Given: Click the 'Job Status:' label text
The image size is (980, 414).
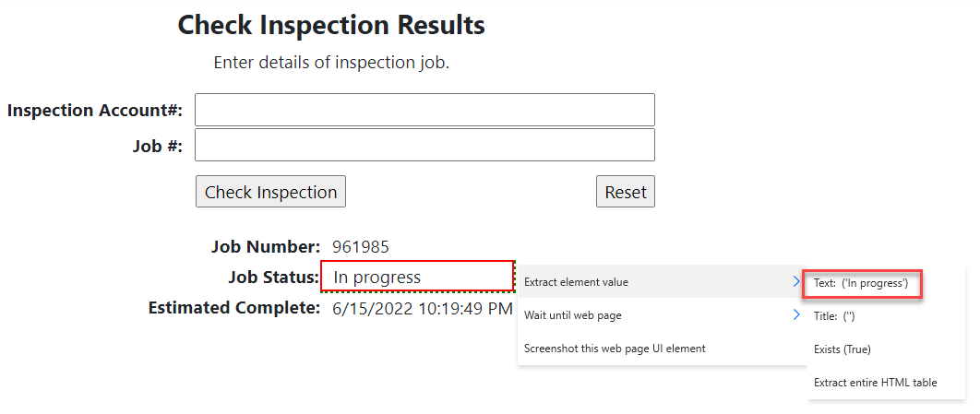Looking at the screenshot, I should pos(274,278).
